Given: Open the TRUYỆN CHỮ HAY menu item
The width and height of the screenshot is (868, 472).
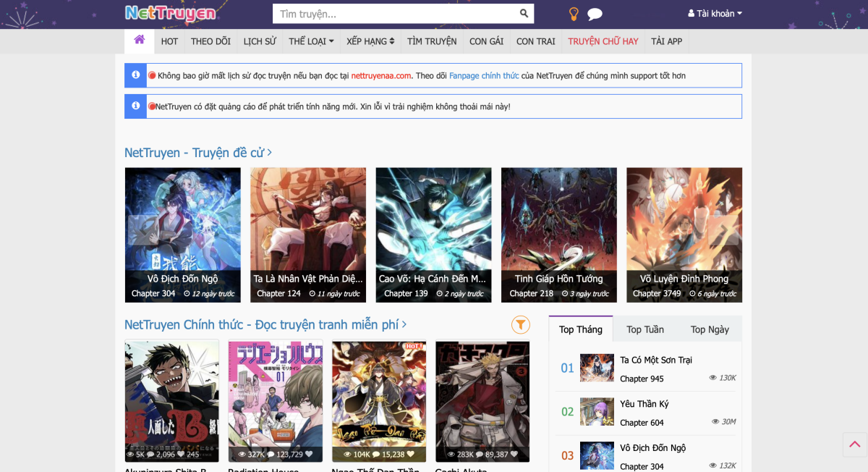Looking at the screenshot, I should [603, 41].
